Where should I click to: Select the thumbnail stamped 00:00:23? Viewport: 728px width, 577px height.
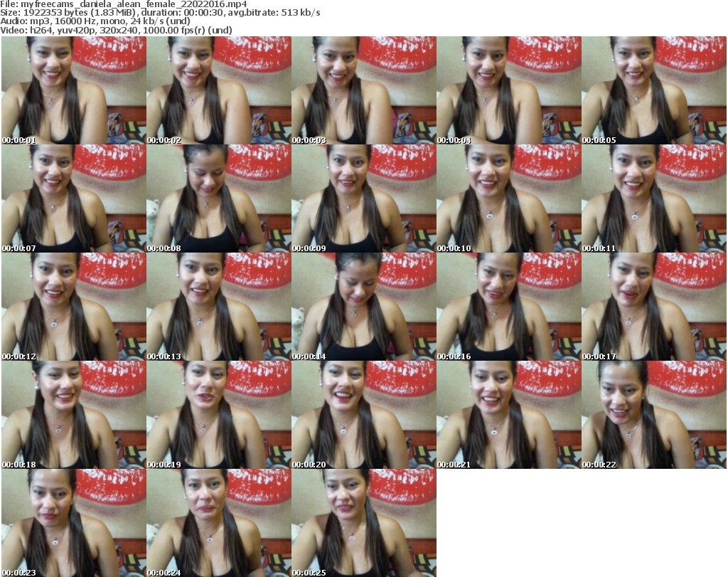pos(74,523)
